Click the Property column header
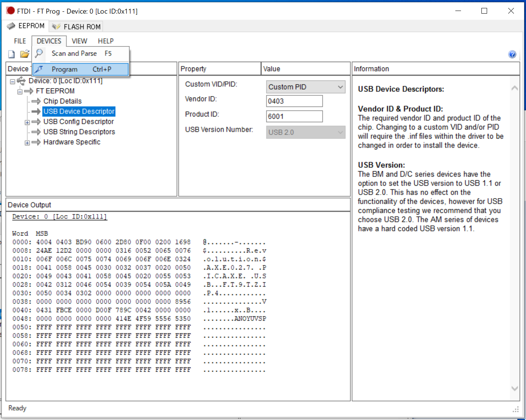526x420 pixels. pyautogui.click(x=220, y=69)
